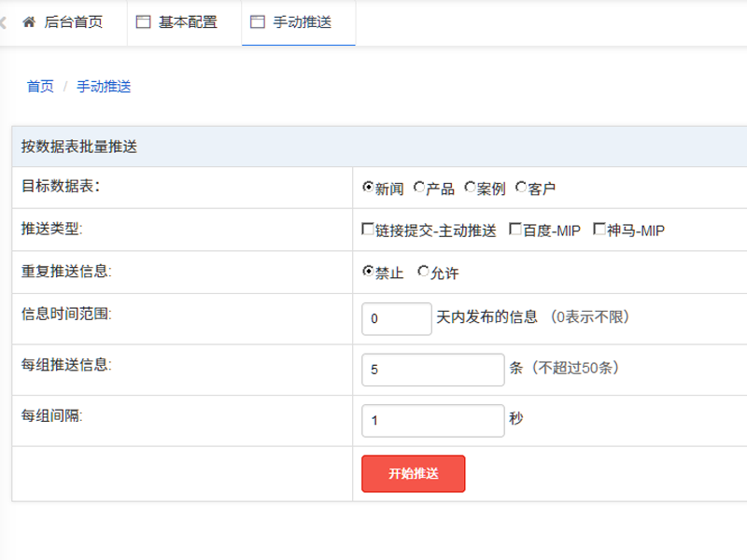Follow the 首页 breadcrumb link

(x=40, y=86)
